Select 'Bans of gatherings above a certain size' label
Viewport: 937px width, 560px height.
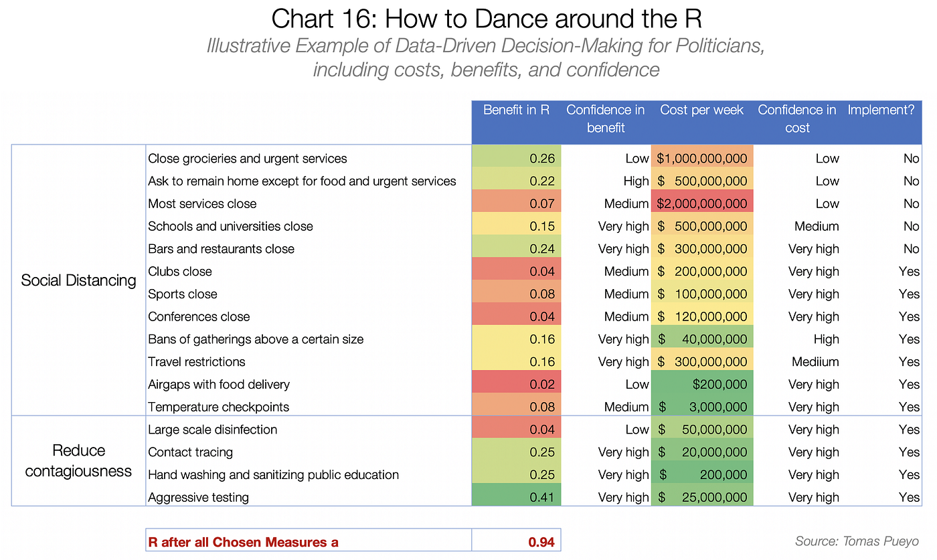pyautogui.click(x=256, y=339)
